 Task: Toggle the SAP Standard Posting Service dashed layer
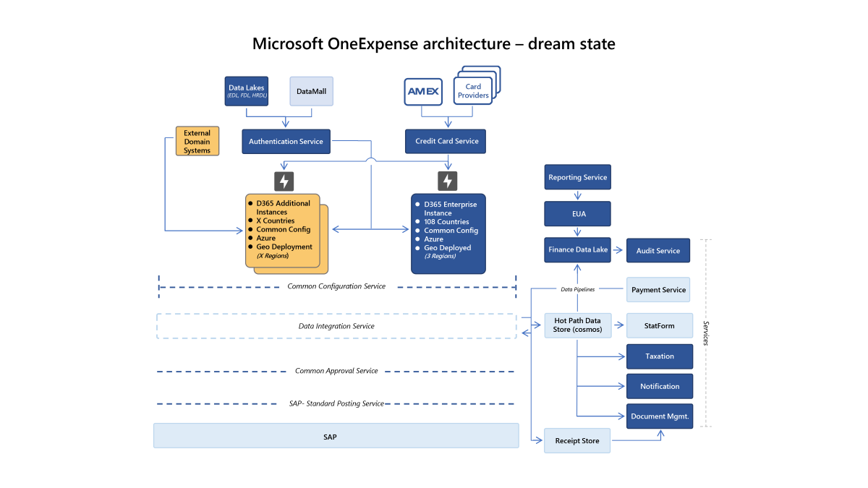[x=336, y=403]
